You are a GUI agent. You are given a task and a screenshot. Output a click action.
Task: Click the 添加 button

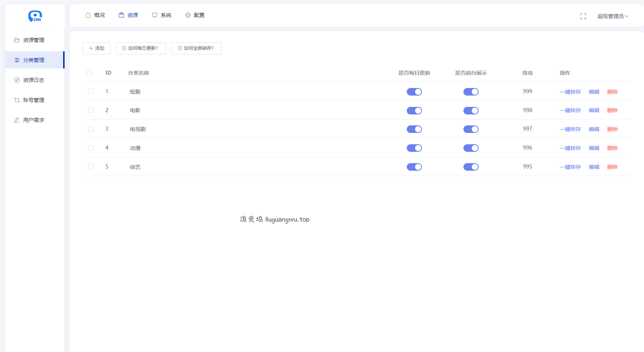tap(96, 48)
